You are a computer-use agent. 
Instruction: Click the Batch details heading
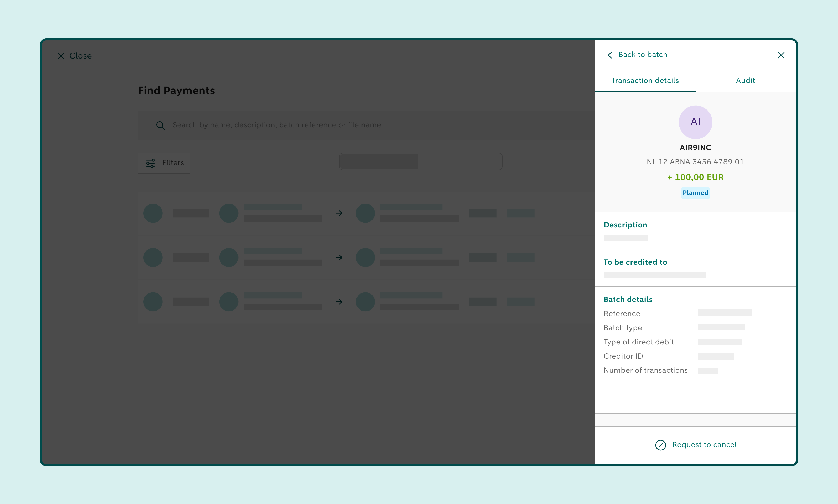click(x=628, y=300)
